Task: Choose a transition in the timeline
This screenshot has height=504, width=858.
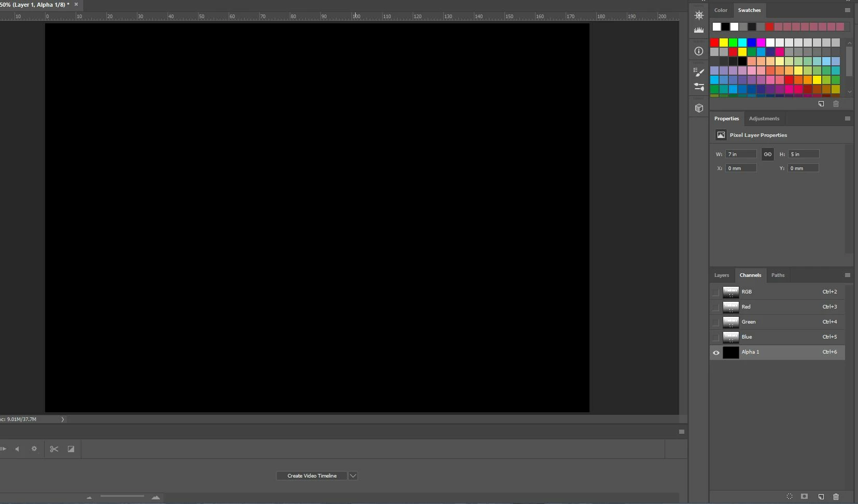Action: [x=71, y=449]
